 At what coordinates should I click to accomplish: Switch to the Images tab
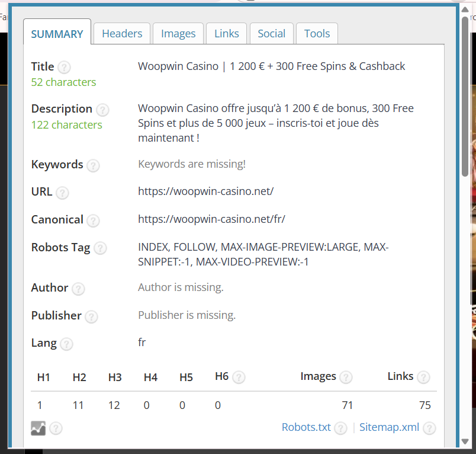click(x=178, y=33)
